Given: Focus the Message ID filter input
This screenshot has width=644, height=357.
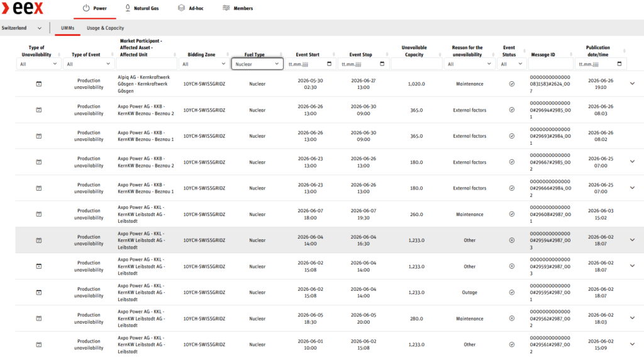Looking at the screenshot, I should coord(551,64).
